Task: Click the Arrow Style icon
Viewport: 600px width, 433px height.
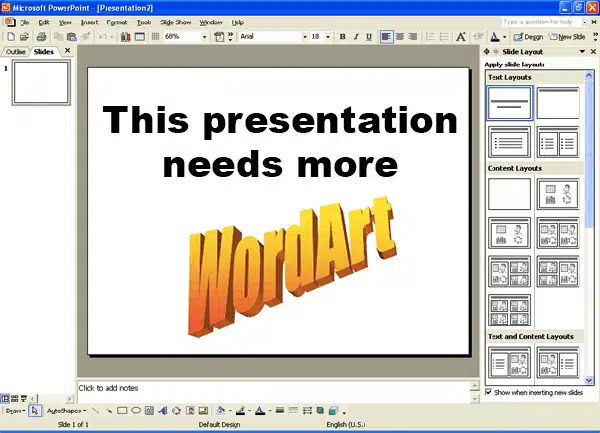Action: click(x=307, y=411)
